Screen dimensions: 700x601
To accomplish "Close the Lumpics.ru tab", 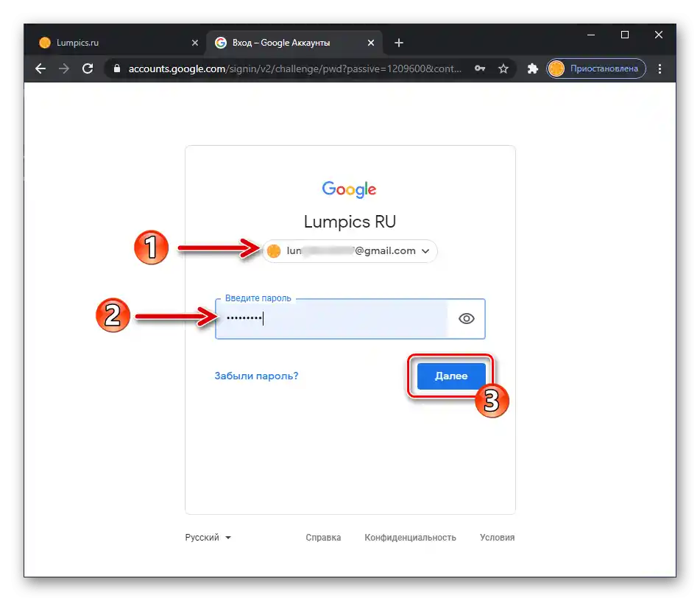I will [195, 43].
